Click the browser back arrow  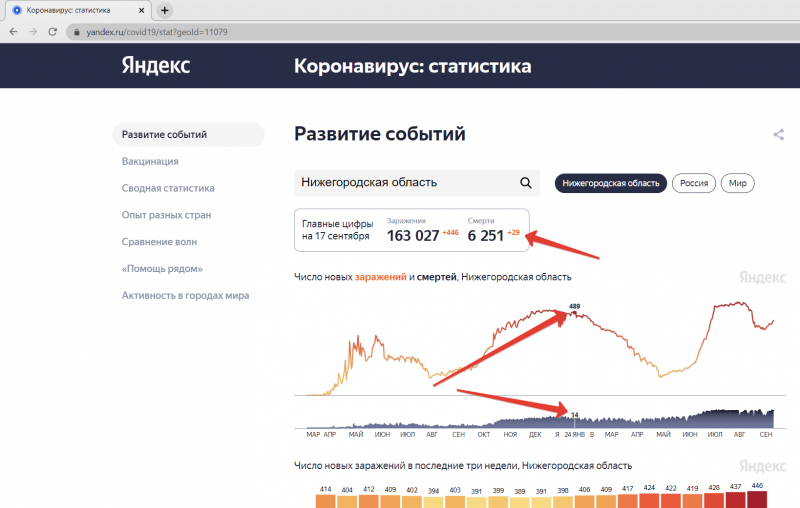(13, 32)
